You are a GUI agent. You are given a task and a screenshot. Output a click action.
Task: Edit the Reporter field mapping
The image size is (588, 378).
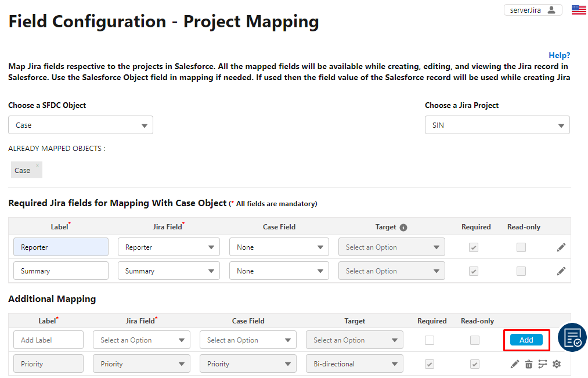tap(561, 247)
